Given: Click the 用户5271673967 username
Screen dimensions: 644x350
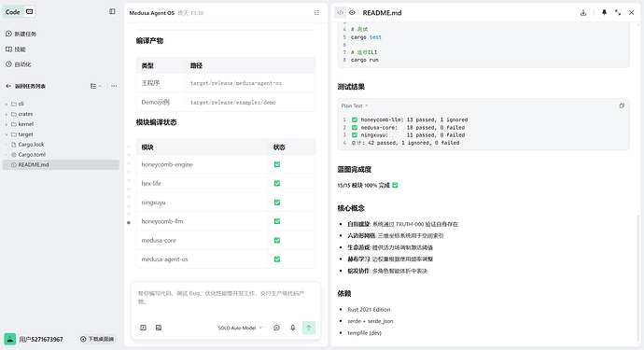Looking at the screenshot, I should tap(41, 340).
